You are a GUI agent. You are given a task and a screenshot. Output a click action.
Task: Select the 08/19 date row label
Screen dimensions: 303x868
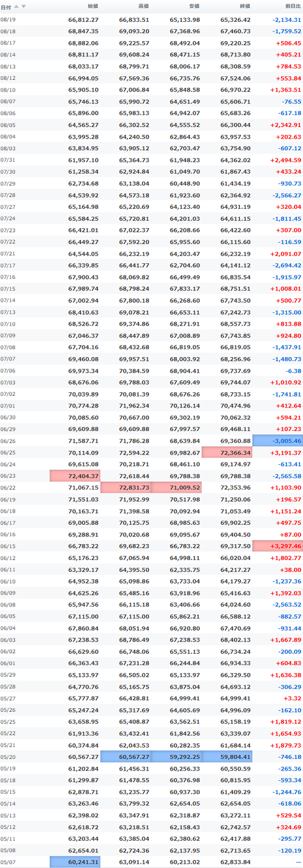pos(8,19)
